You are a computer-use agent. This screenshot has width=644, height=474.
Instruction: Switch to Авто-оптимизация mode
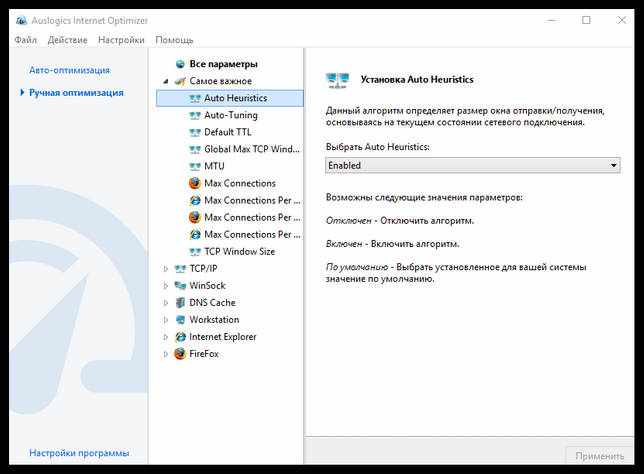coord(69,70)
